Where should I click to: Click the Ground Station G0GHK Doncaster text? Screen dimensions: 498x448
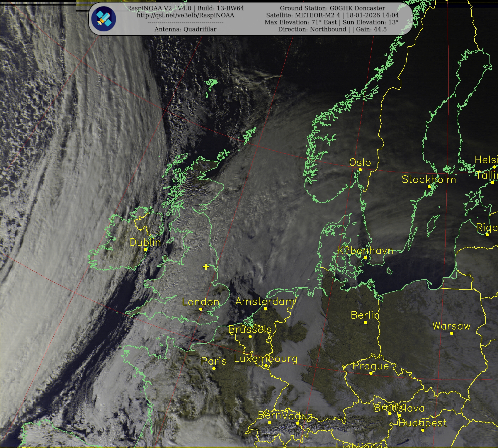[332, 8]
